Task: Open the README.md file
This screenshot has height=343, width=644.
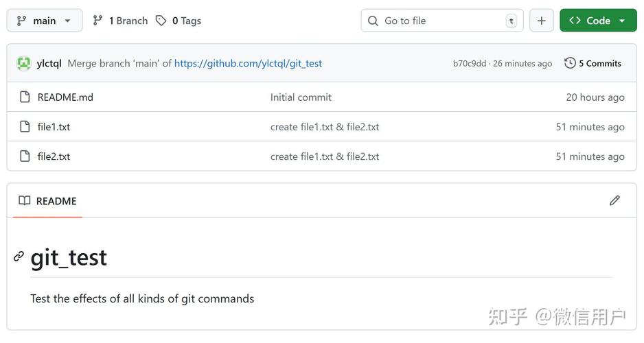Action: [65, 97]
